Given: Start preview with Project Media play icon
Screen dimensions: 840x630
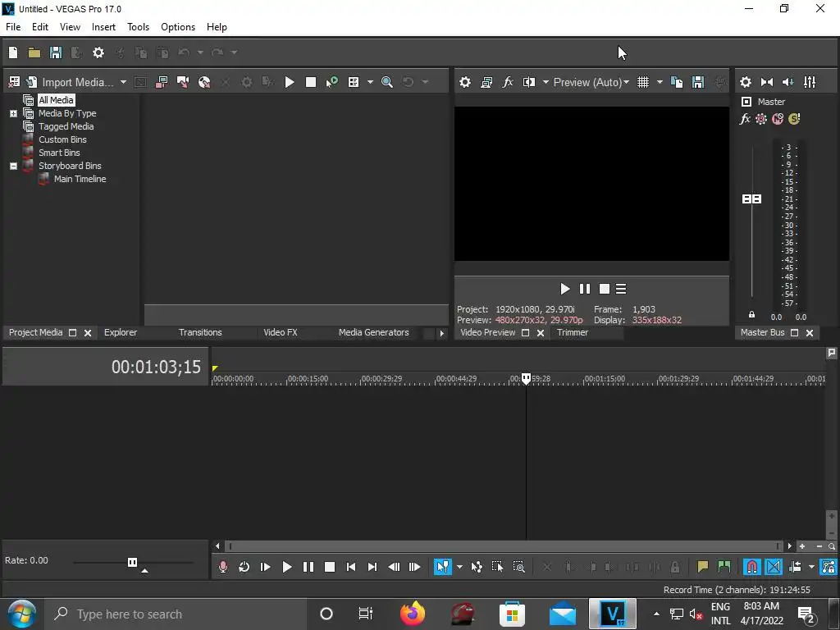Looking at the screenshot, I should click(x=290, y=82).
